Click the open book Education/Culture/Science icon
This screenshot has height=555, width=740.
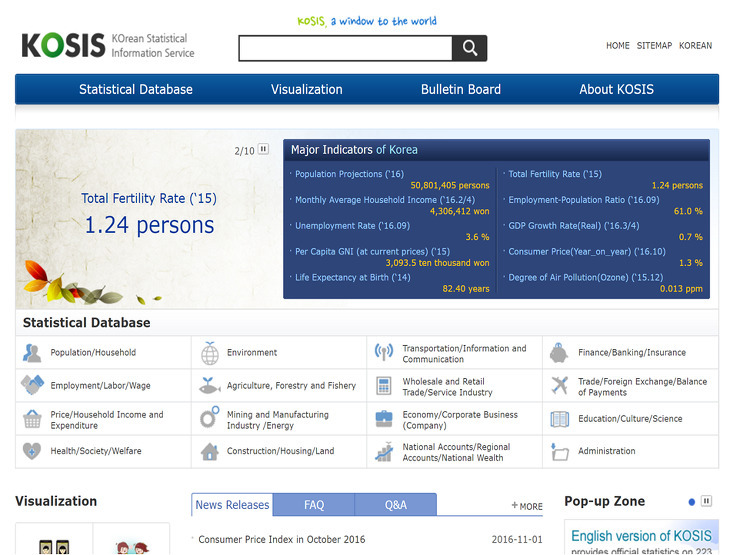point(560,419)
